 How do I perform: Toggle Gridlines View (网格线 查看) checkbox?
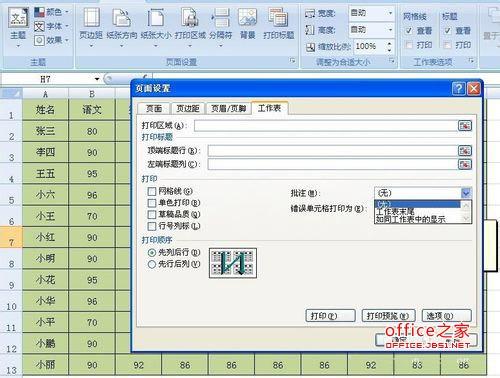pyautogui.click(x=409, y=31)
